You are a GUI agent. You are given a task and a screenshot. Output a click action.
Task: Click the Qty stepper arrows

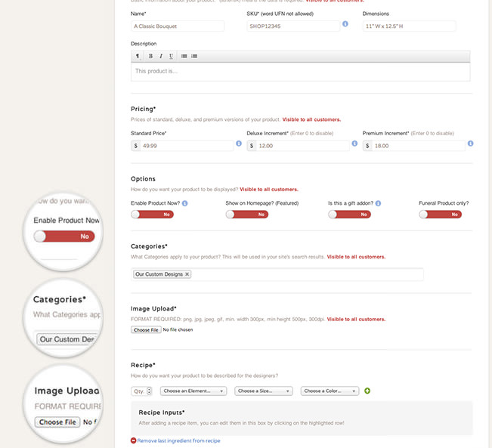tap(149, 391)
